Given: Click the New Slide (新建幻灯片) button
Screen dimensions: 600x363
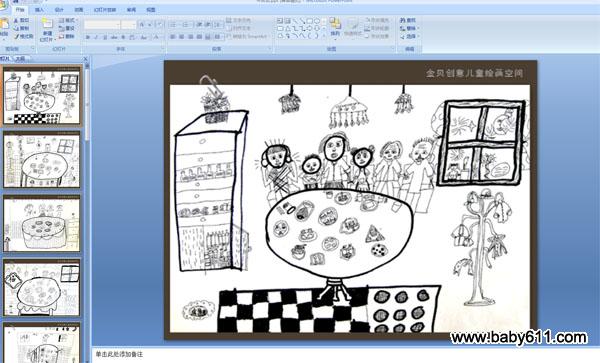Looking at the screenshot, I should (x=47, y=29).
